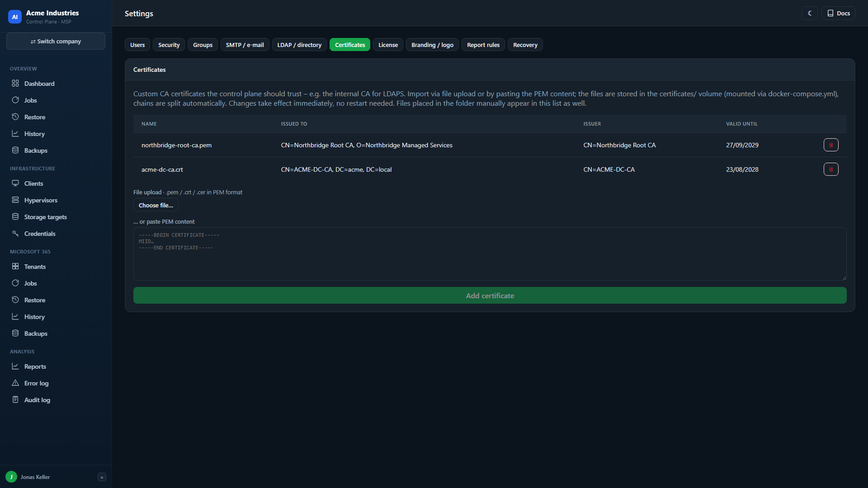This screenshot has height=488, width=868.
Task: Click the Microsoft 365 History icon
Action: pyautogui.click(x=15, y=317)
